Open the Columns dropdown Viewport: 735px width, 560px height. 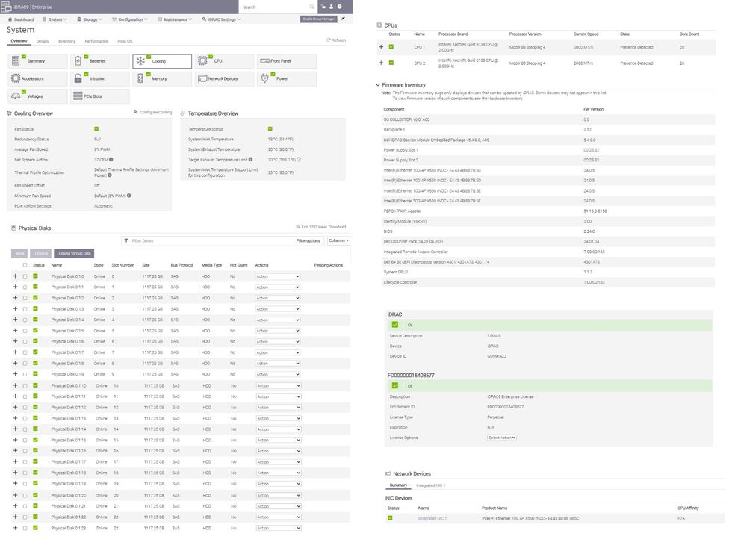[338, 240]
